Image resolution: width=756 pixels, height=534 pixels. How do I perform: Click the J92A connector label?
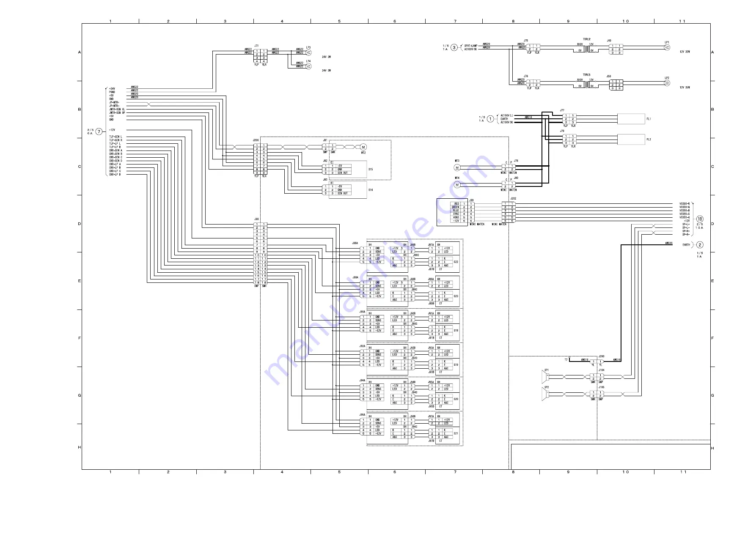tap(362, 346)
